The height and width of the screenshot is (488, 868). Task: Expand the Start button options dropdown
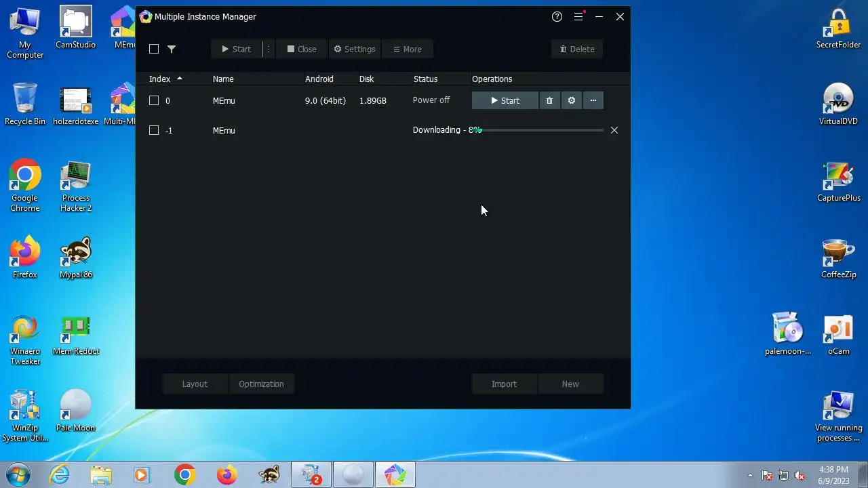point(269,49)
